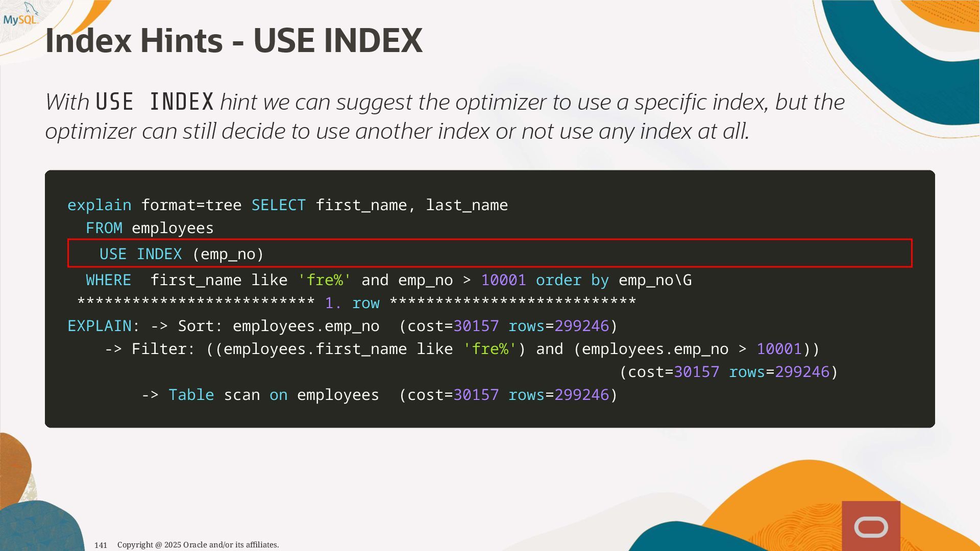Click the 'fre%' string in the WHERE clause
The image size is (980, 551).
pos(325,280)
